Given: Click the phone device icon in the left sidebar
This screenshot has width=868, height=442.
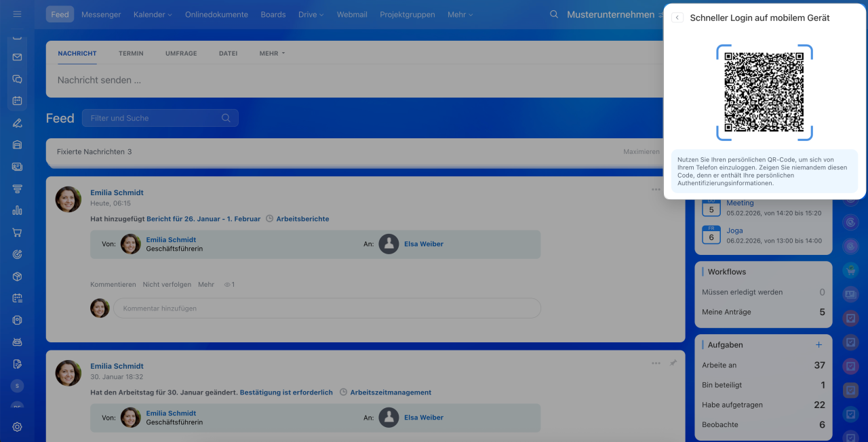Looking at the screenshot, I should click(17, 320).
